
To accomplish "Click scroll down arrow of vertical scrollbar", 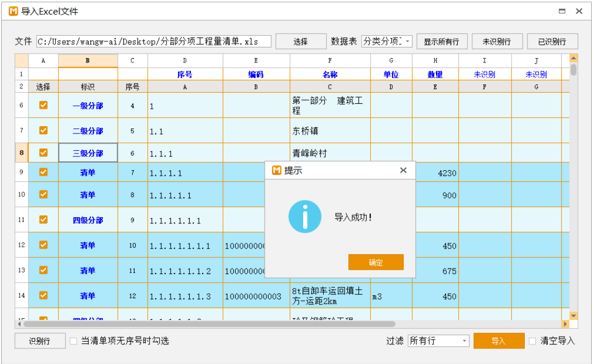I will (573, 316).
